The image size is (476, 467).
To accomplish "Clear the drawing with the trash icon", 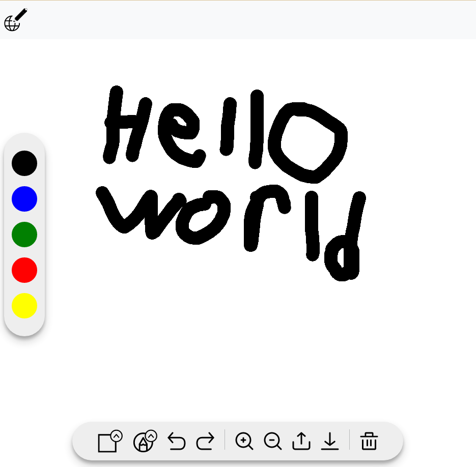I will tap(369, 442).
